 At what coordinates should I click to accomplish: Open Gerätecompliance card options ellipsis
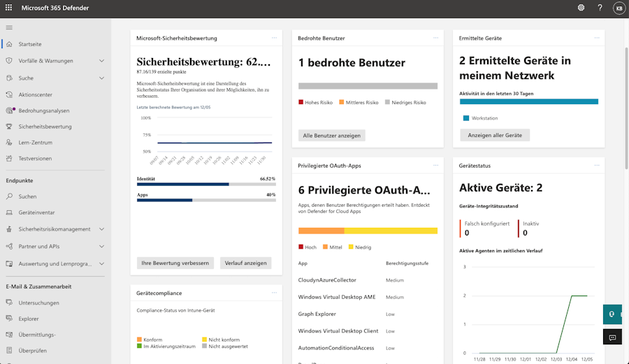(x=274, y=293)
